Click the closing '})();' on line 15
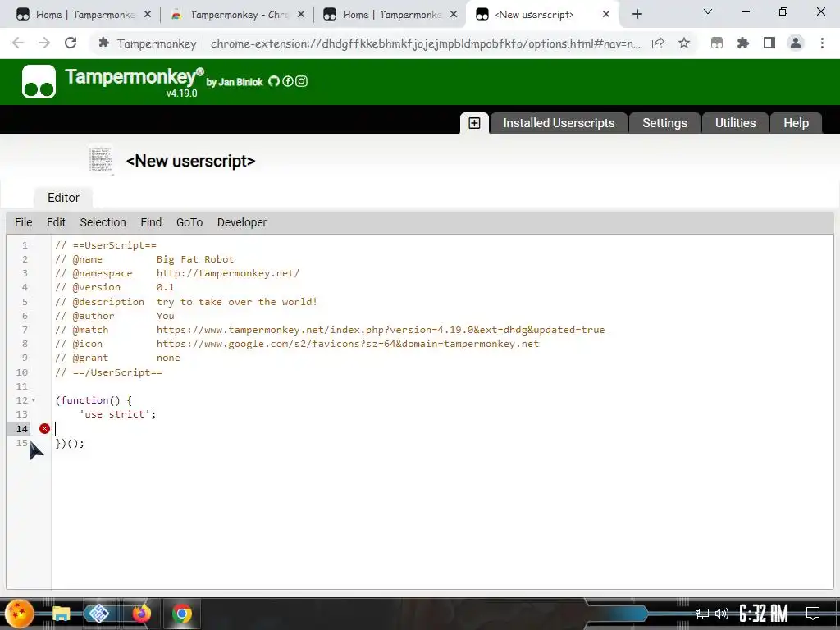840x630 pixels. 70,444
